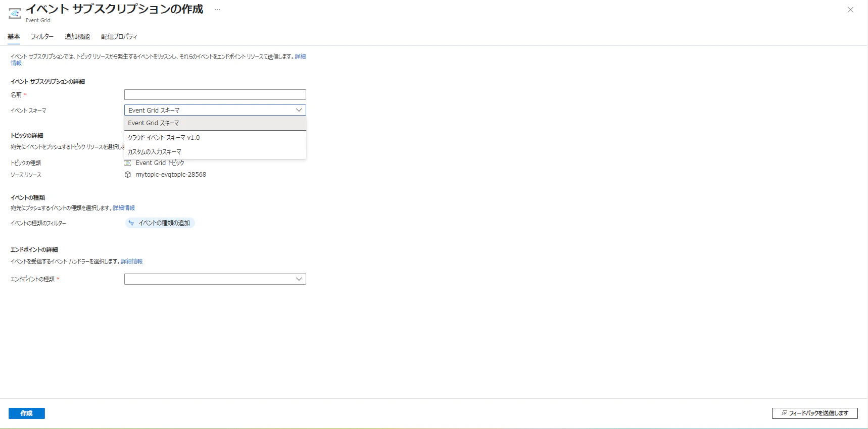The width and height of the screenshot is (868, 429).
Task: Click the Event Grid icon beside the page title
Action: click(15, 14)
